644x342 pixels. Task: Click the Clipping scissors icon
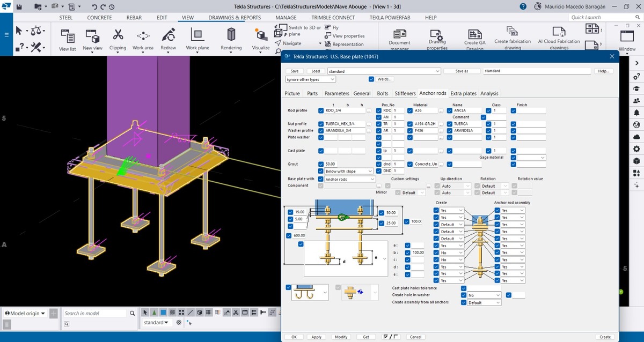pos(118,35)
